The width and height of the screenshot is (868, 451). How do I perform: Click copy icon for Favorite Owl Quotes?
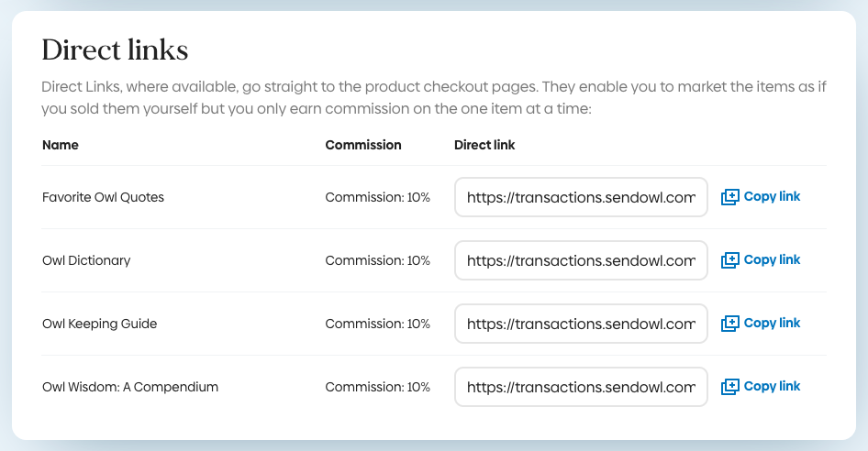730,197
